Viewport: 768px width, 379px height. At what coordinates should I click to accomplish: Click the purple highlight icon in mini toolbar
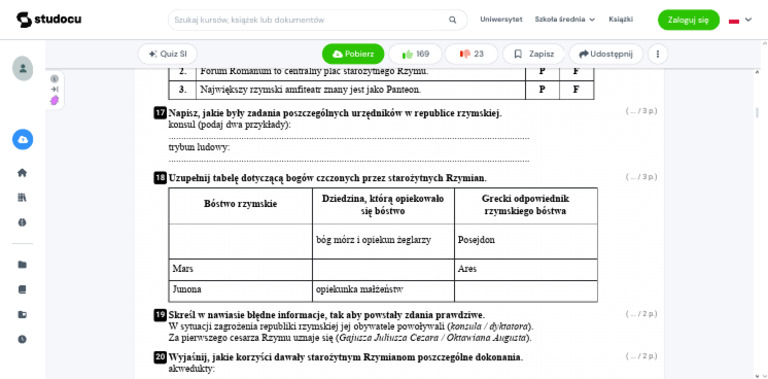pos(54,100)
